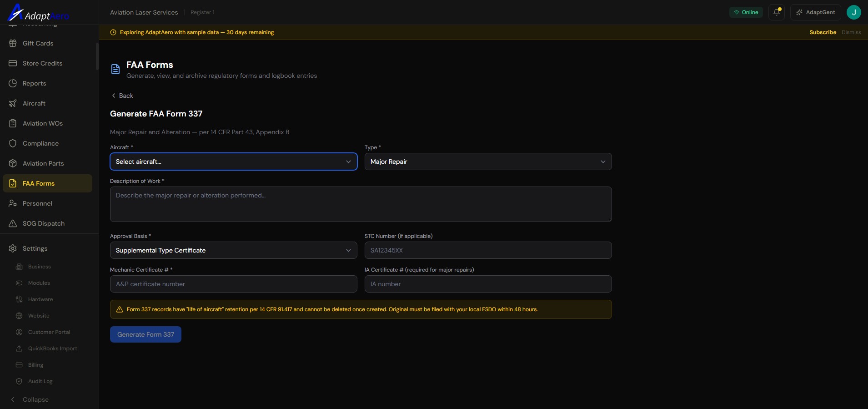Screen dimensions: 868x409
Task: Click the user avatar J
Action: click(854, 12)
